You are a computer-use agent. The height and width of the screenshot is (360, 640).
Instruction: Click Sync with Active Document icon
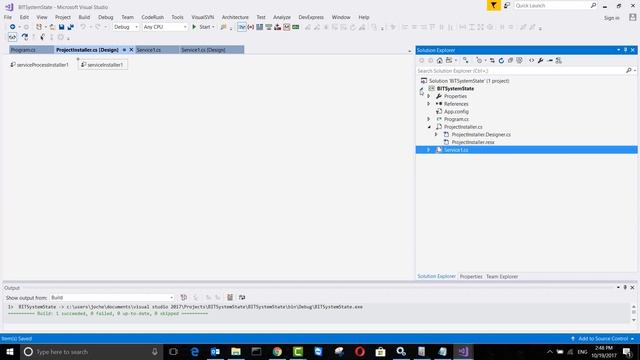tap(492, 60)
